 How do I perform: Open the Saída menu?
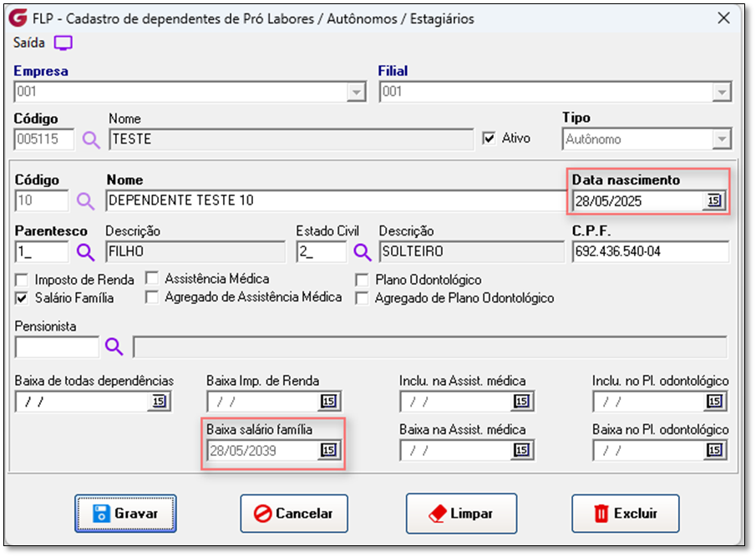29,43
